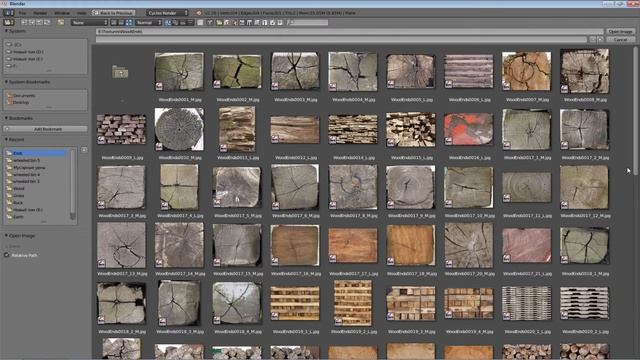
Task: Open the Documents system bookmark
Action: pos(24,96)
